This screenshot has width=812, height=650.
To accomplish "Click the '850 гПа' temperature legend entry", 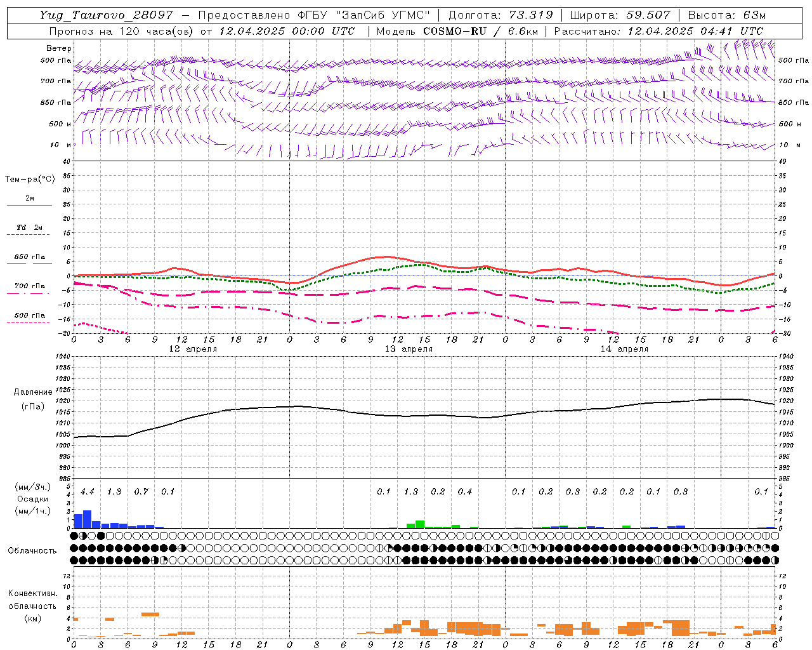I will point(30,257).
